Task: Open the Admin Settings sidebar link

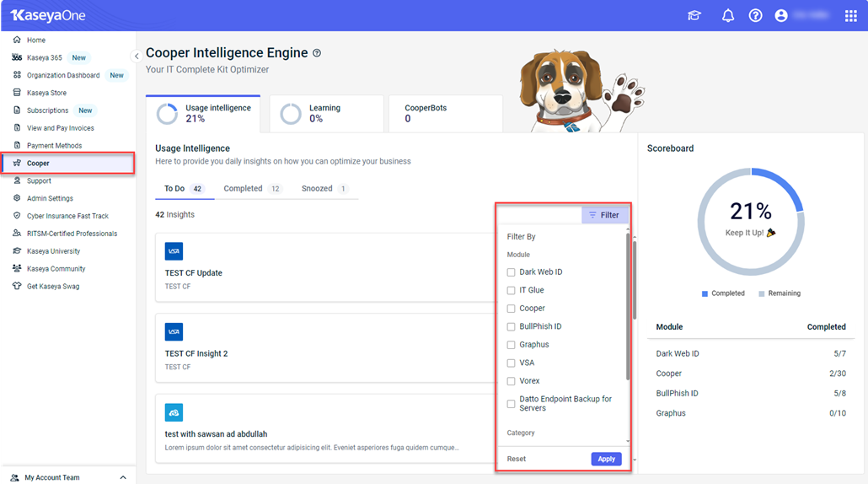Action: 50,198
